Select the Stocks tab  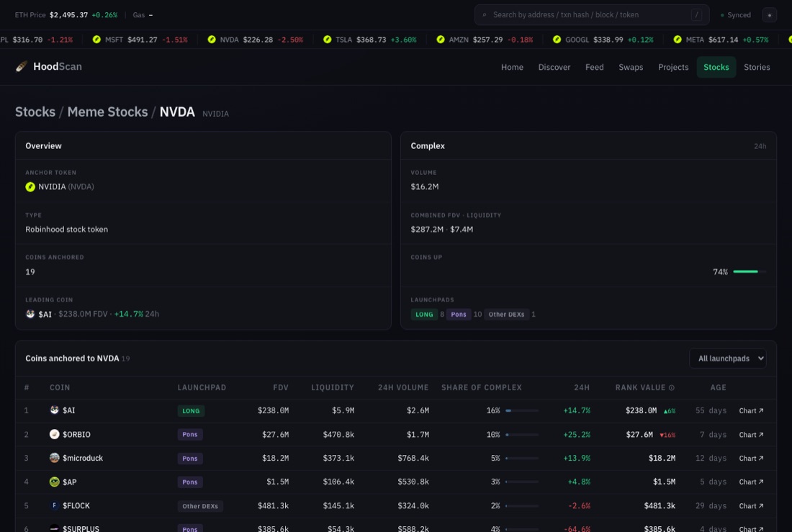[716, 67]
